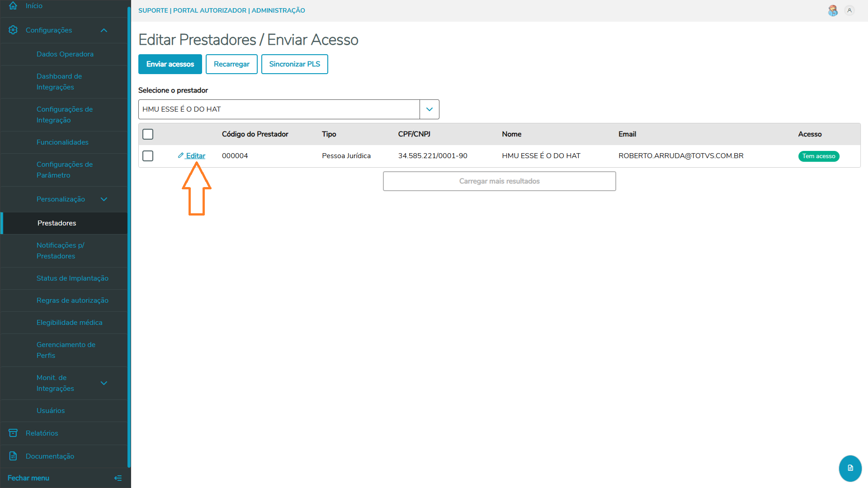This screenshot has height=488, width=868.
Task: Open Dados Operadora menu item
Action: click(x=65, y=54)
